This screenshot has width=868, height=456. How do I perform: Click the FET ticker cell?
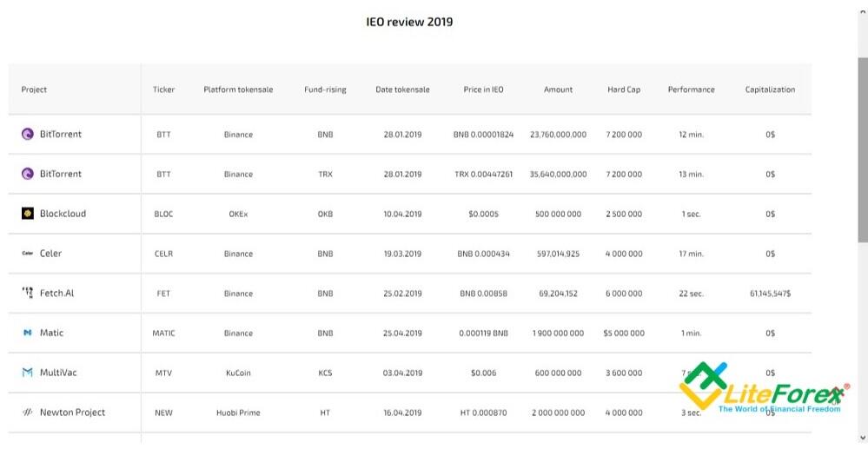pyautogui.click(x=163, y=294)
